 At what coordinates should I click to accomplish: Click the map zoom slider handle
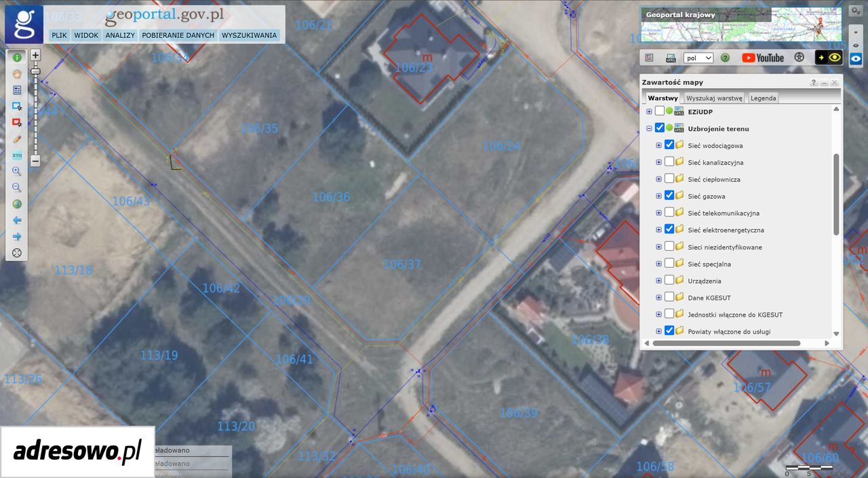click(36, 71)
